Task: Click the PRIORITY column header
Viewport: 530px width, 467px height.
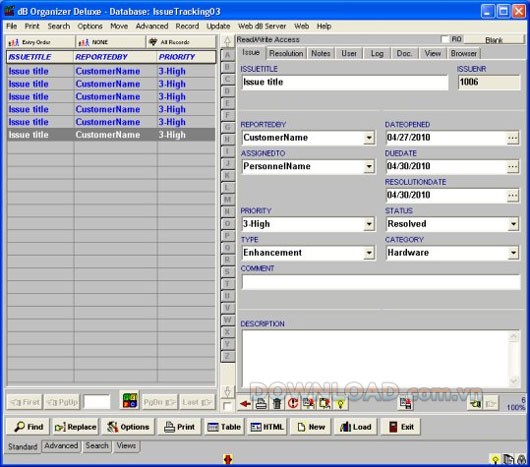Action: click(186, 57)
